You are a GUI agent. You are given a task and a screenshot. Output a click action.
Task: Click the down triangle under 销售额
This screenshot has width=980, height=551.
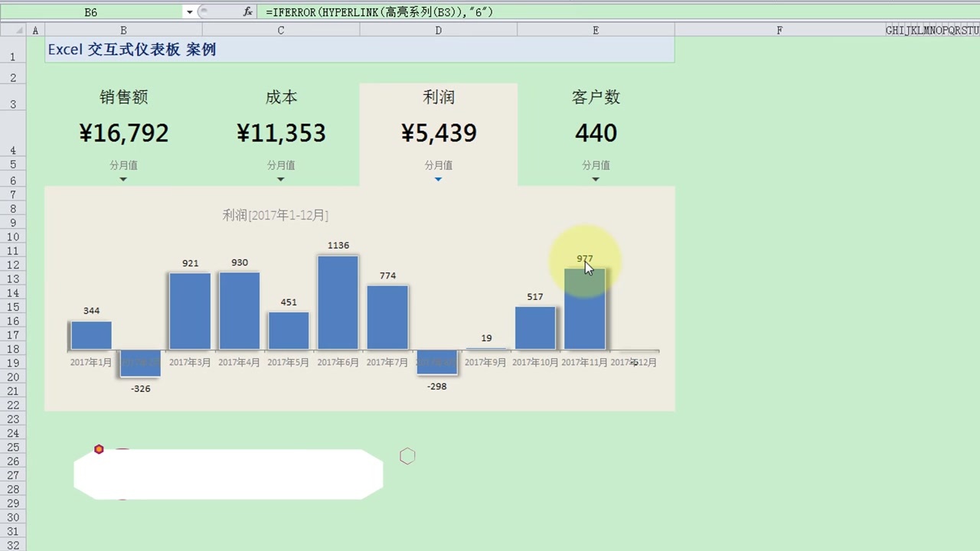pyautogui.click(x=123, y=179)
